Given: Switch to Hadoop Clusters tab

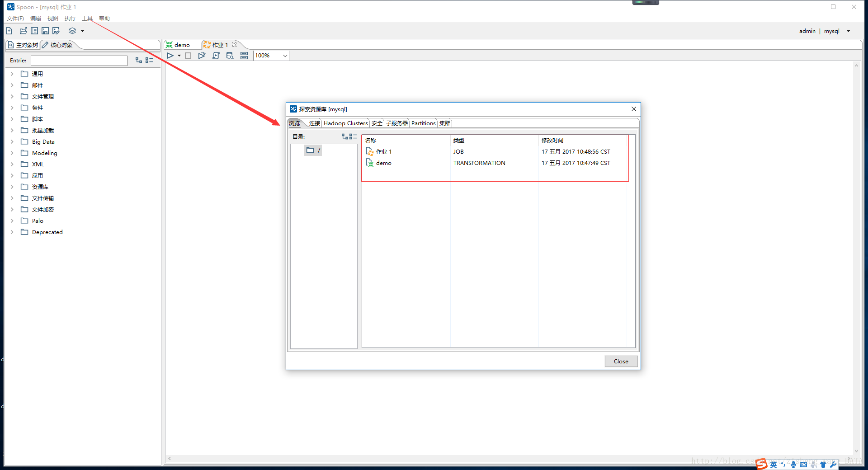Looking at the screenshot, I should pos(346,123).
